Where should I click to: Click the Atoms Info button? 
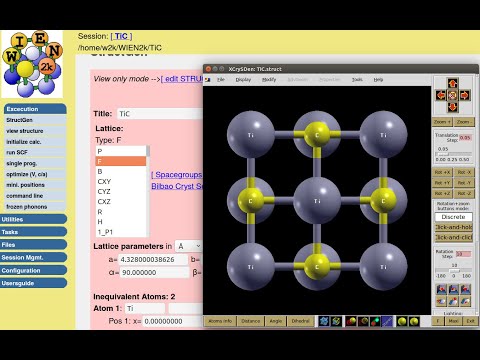220,321
